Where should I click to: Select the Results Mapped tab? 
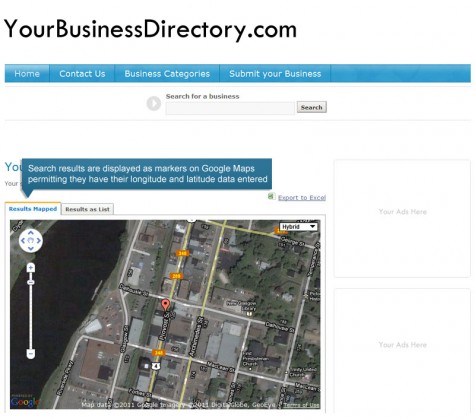[x=33, y=209]
